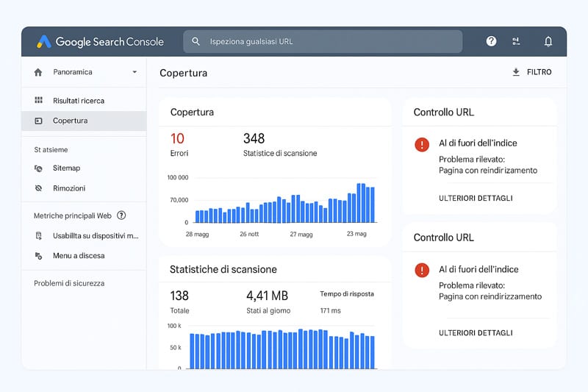Open Problemi di sicurezza section
Screen dimensions: 588x392
point(69,283)
